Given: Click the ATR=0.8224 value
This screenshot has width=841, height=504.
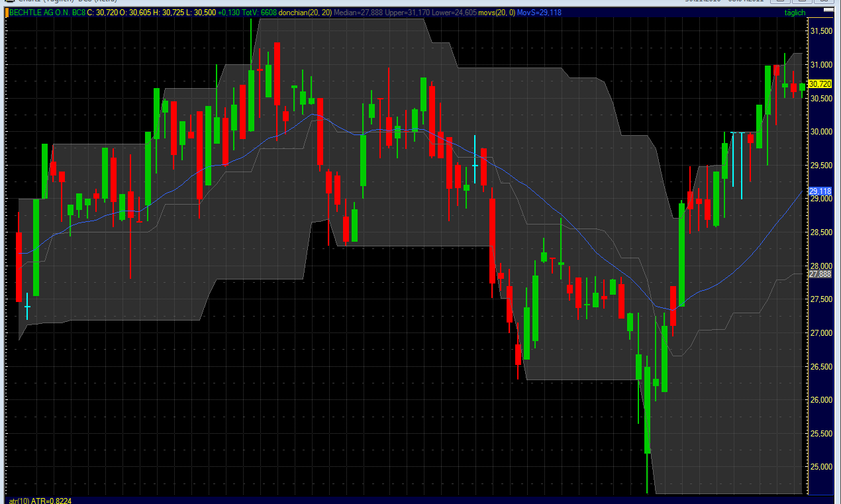Looking at the screenshot, I should pos(51,501).
